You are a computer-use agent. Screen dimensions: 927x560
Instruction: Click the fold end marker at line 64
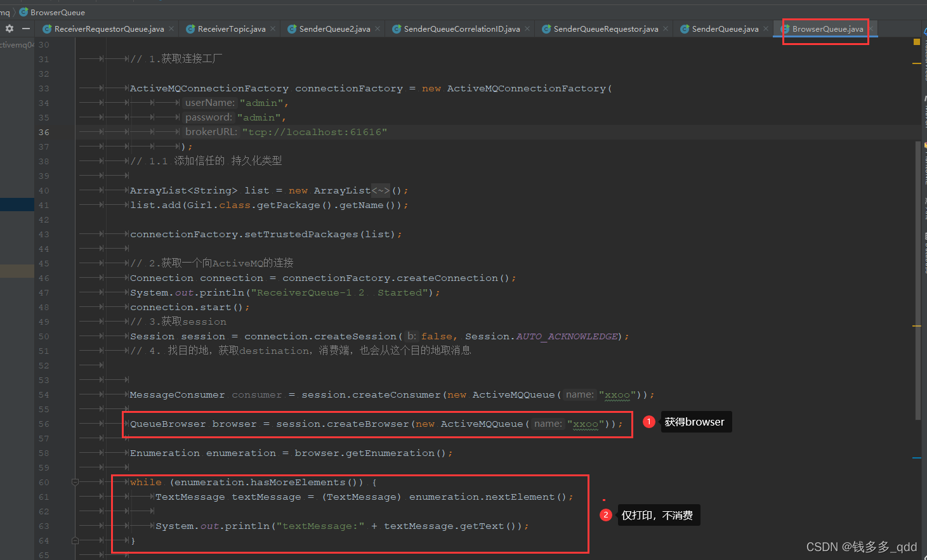point(75,540)
